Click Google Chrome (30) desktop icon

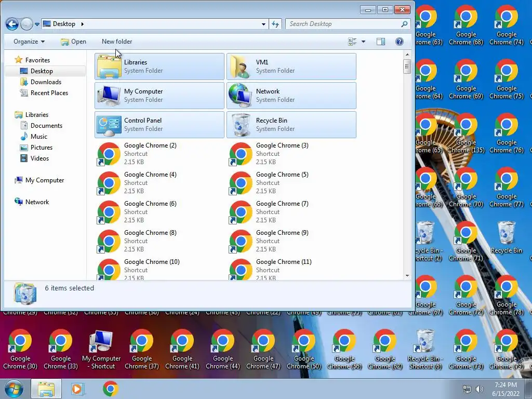pyautogui.click(x=20, y=350)
